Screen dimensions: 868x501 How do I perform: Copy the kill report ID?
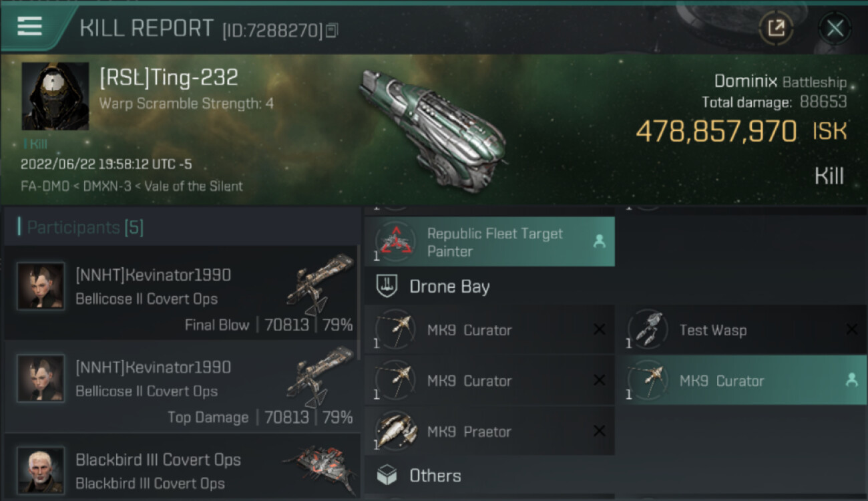(332, 30)
